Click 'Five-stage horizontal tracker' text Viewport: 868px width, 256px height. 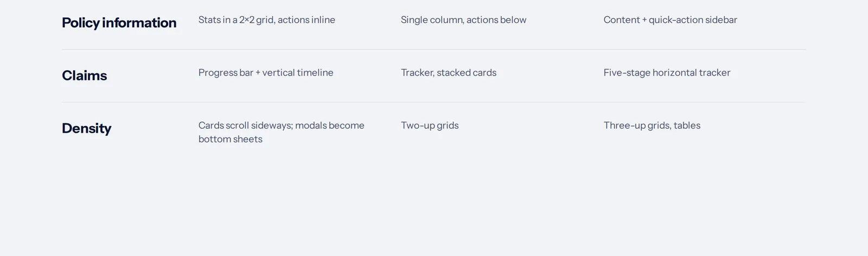(x=667, y=73)
